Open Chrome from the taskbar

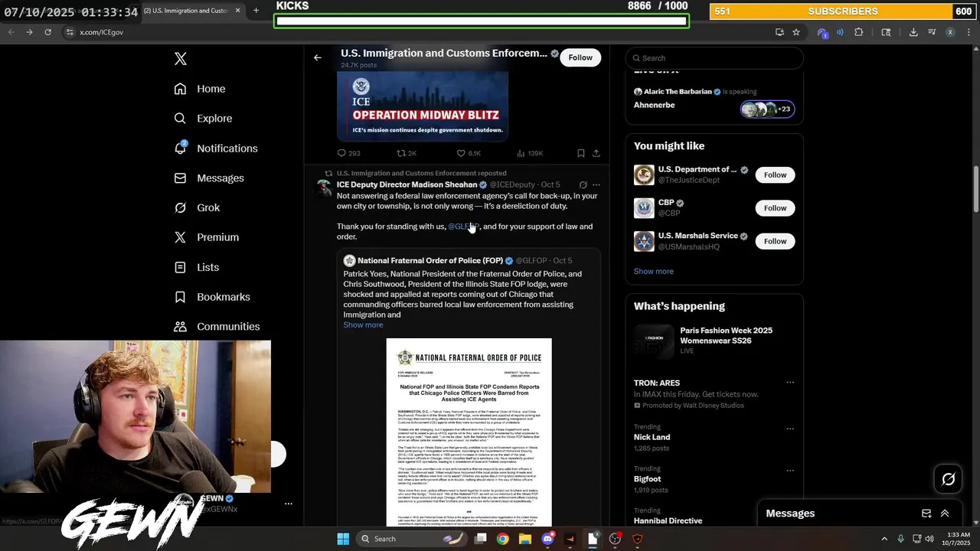[x=502, y=539]
